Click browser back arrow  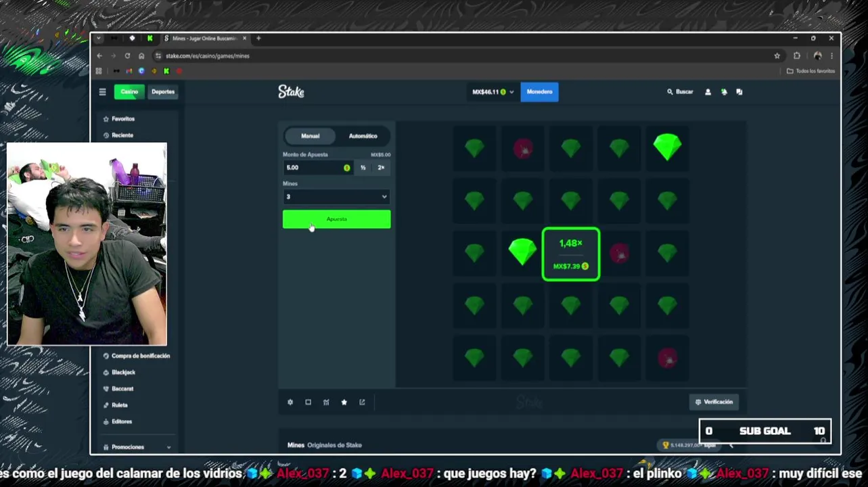click(x=99, y=55)
